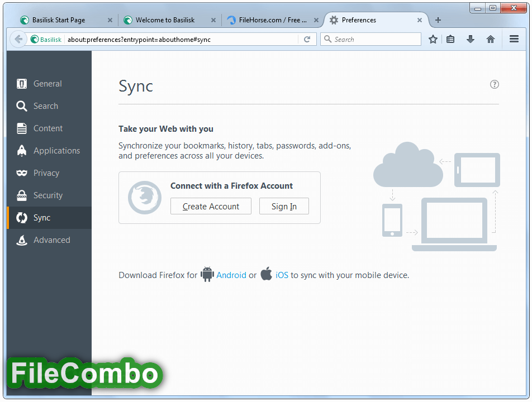Open a new tab with plus button
Screen dimensions: 532x402
(x=438, y=20)
